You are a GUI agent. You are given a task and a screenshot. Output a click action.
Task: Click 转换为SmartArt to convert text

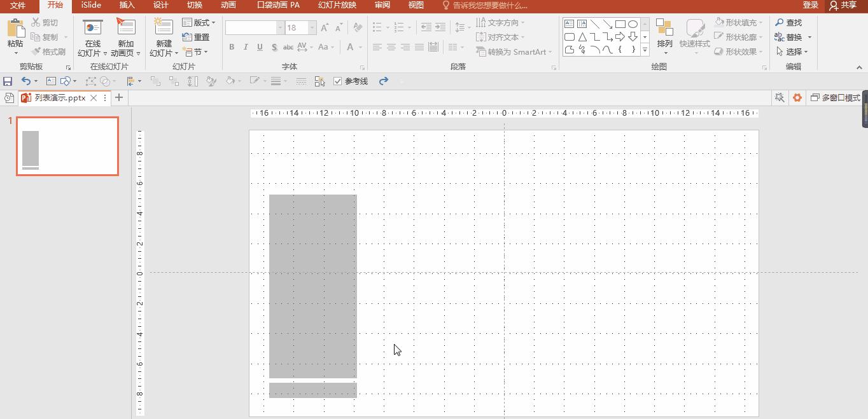tap(514, 52)
